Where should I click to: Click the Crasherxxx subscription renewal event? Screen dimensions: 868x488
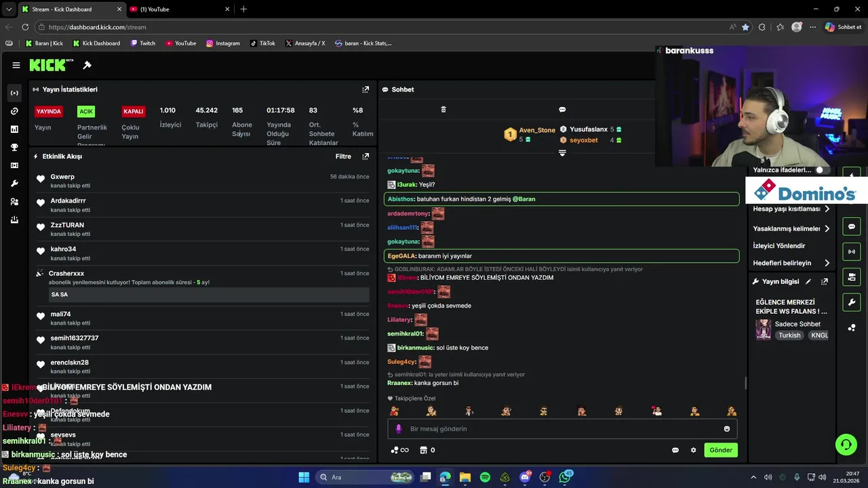point(203,285)
